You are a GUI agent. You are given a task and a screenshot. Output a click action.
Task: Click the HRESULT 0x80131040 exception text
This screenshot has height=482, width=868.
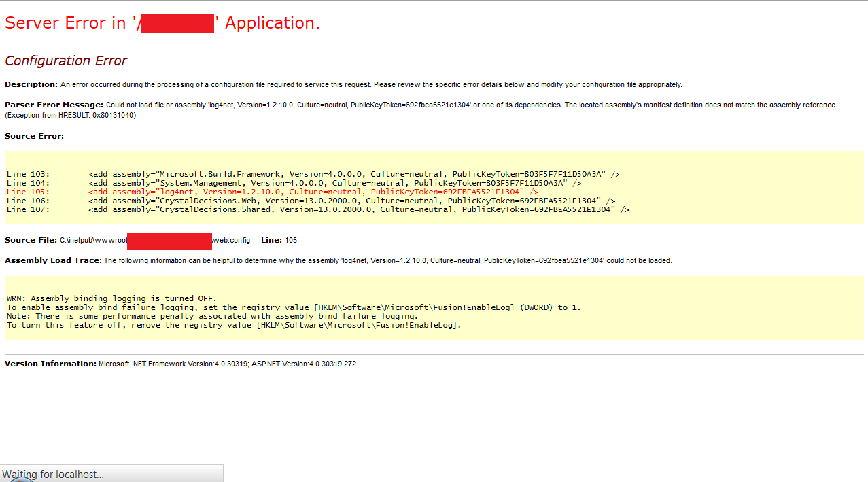pos(70,115)
